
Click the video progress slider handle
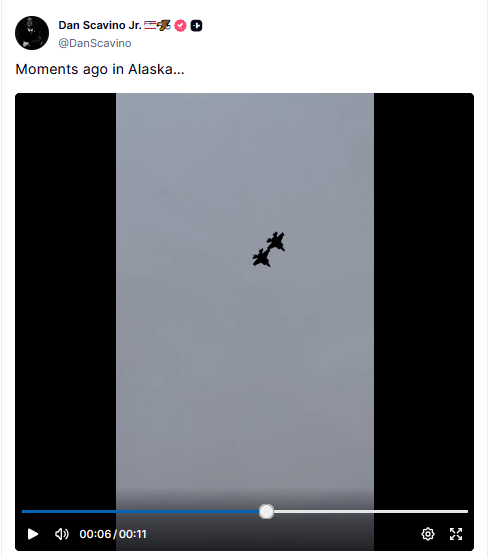click(266, 511)
